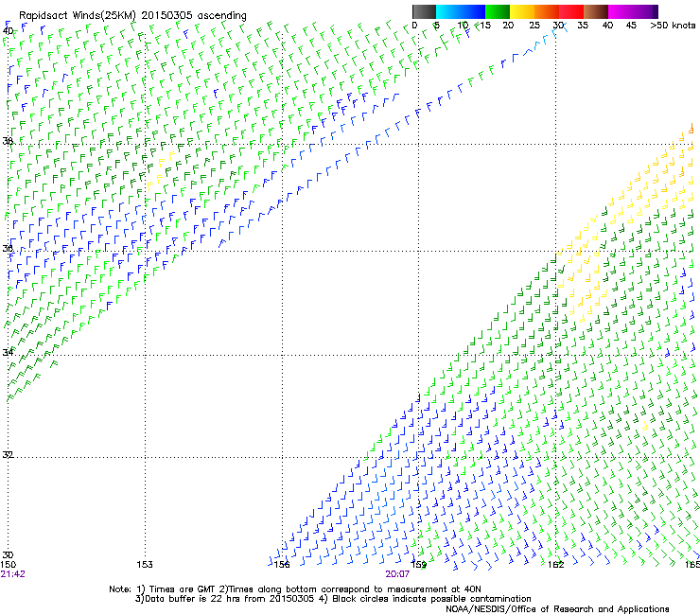Click the latitude axis label "38"

click(8, 141)
